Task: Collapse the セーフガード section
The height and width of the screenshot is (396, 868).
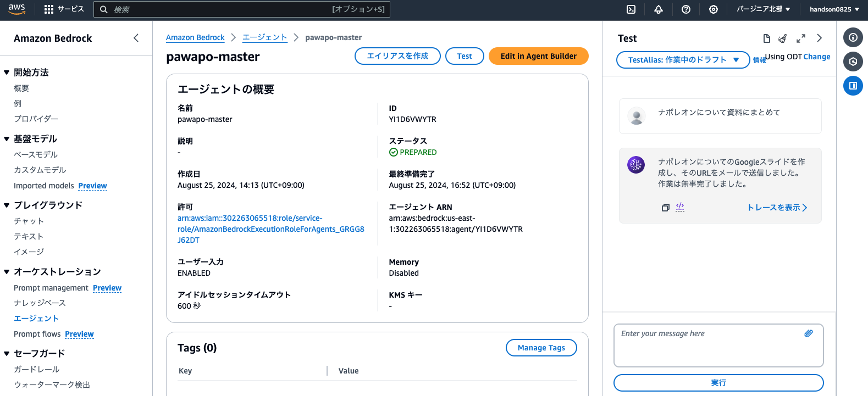Action: [7, 354]
